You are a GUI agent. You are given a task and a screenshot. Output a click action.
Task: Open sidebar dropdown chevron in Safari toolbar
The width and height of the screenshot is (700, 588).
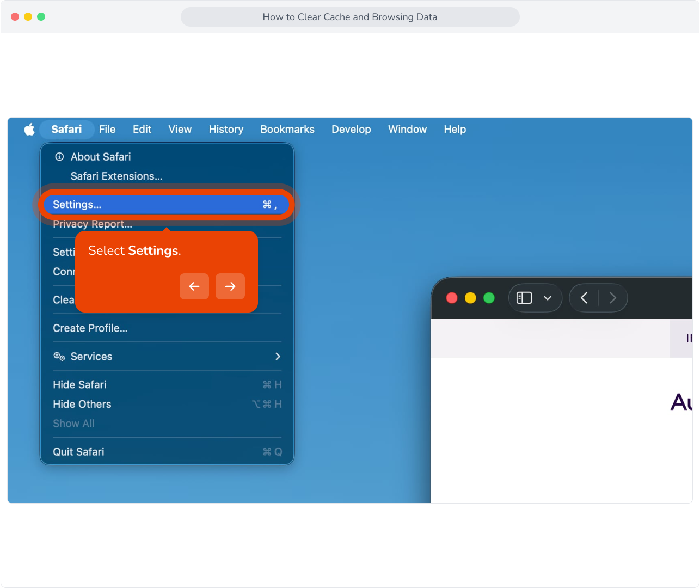548,298
